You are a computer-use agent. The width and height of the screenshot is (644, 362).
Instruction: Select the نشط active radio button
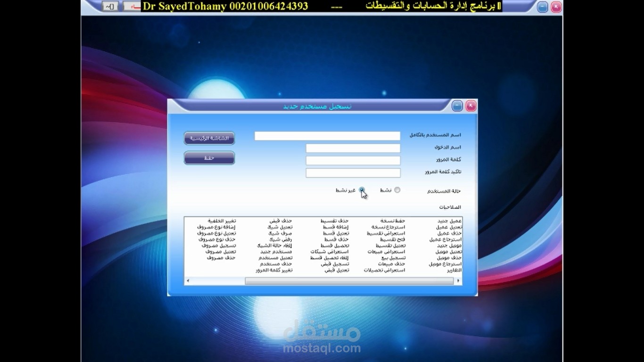pos(397,190)
